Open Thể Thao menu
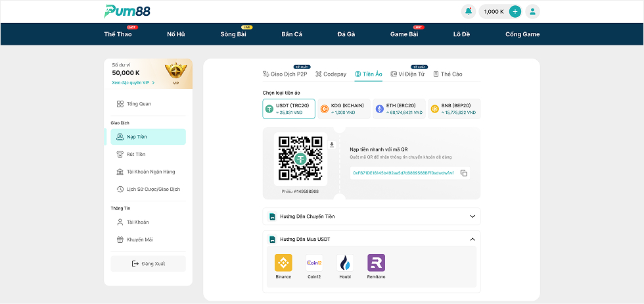 [118, 34]
